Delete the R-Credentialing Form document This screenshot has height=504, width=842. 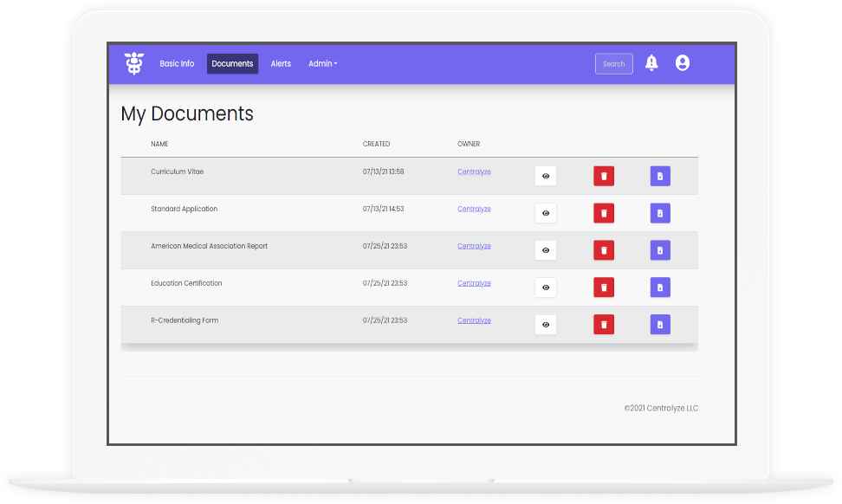[604, 325]
